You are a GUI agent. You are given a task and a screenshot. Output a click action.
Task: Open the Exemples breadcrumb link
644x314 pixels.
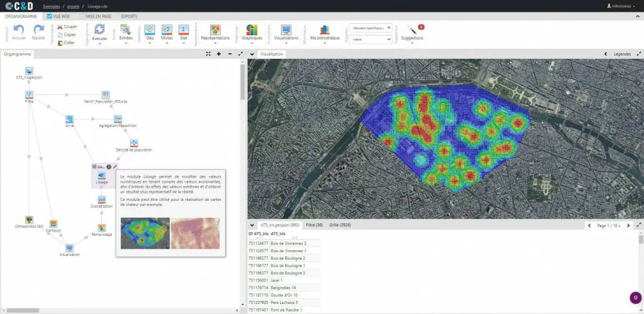51,6
